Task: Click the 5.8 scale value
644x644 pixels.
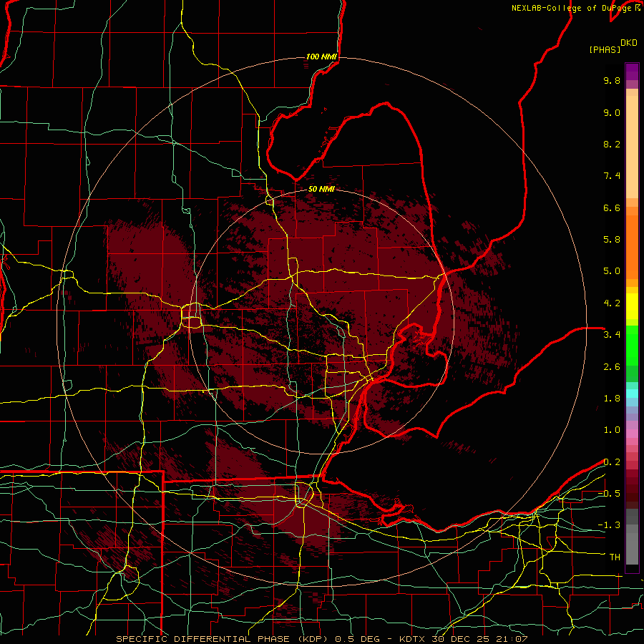Action: coord(612,240)
